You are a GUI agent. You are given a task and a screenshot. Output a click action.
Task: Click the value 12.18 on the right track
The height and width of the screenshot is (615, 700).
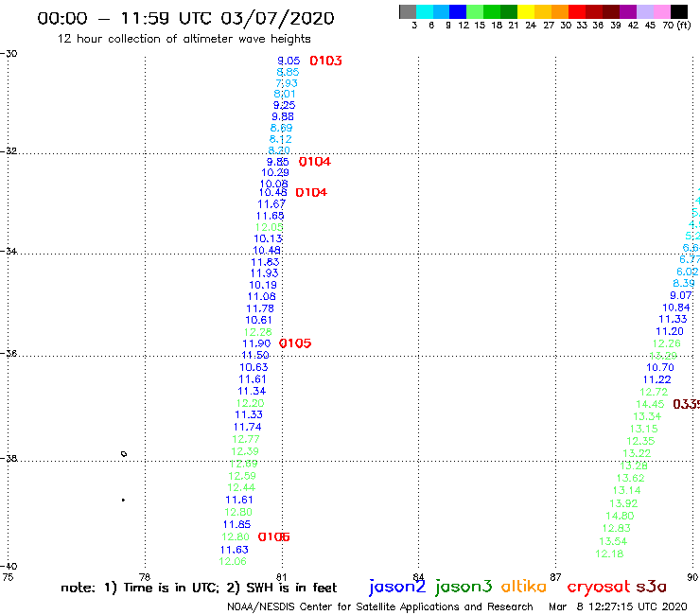(609, 553)
